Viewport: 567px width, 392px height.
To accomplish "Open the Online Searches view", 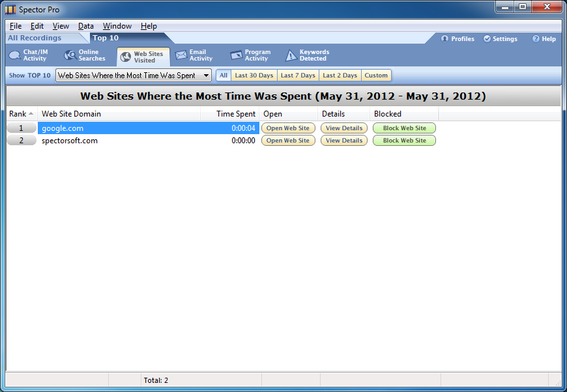I will click(85, 55).
